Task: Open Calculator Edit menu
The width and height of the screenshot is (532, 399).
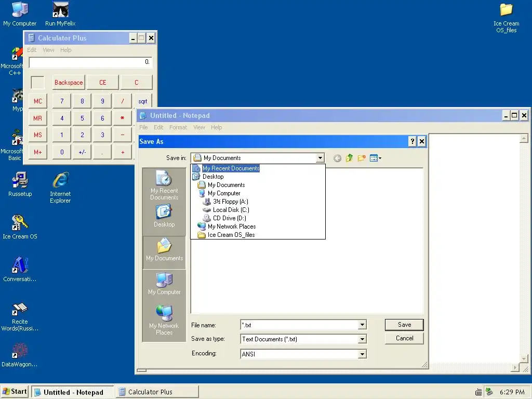Action: (32, 50)
